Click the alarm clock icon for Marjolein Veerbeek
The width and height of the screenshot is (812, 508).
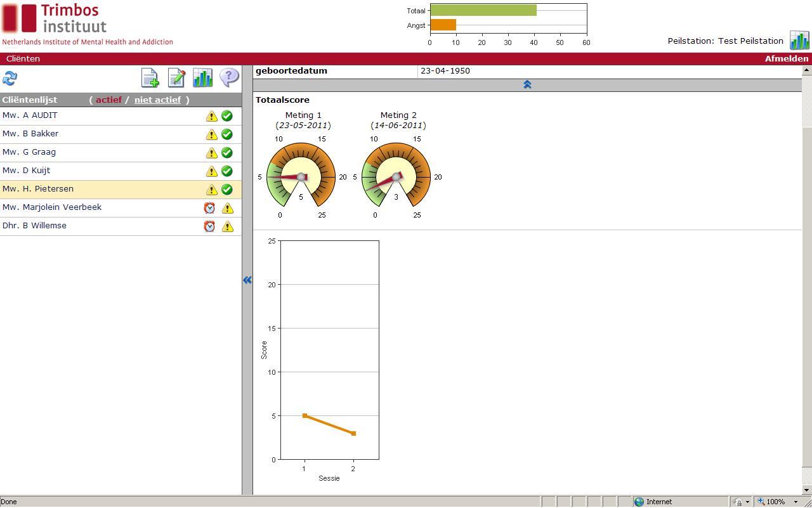click(209, 208)
